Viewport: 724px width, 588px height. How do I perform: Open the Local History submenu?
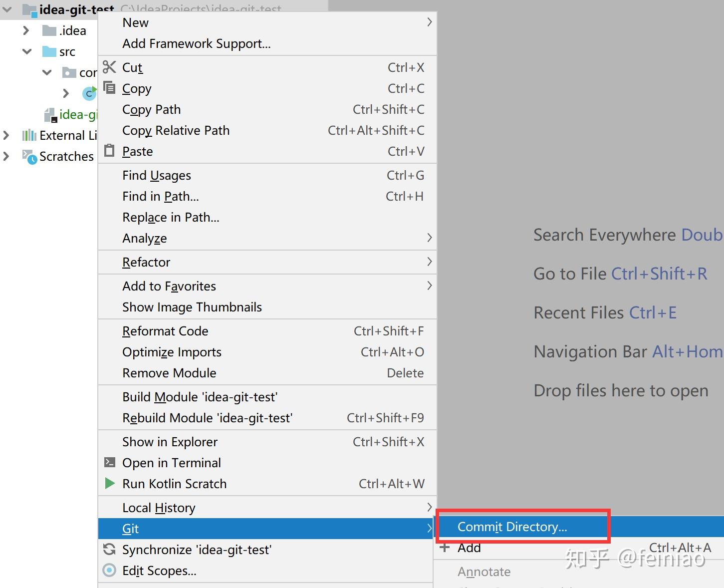[159, 508]
